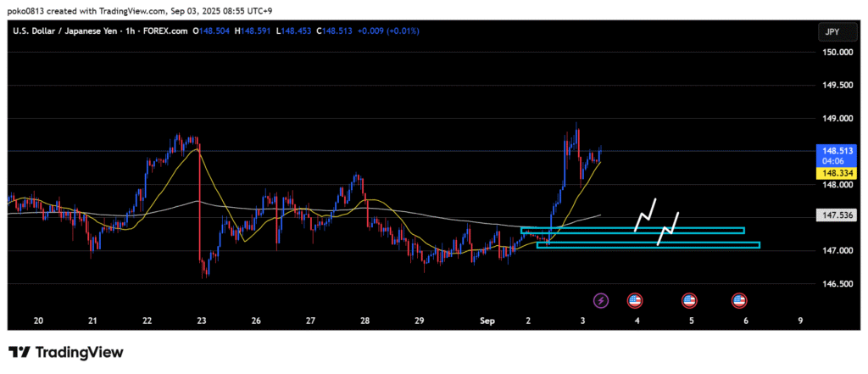
Task: Click the Sep label on the time axis
Action: coord(487,321)
